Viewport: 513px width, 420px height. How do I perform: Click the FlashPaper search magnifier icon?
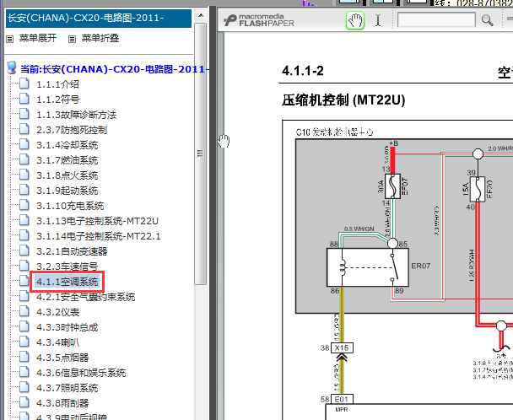(x=487, y=20)
